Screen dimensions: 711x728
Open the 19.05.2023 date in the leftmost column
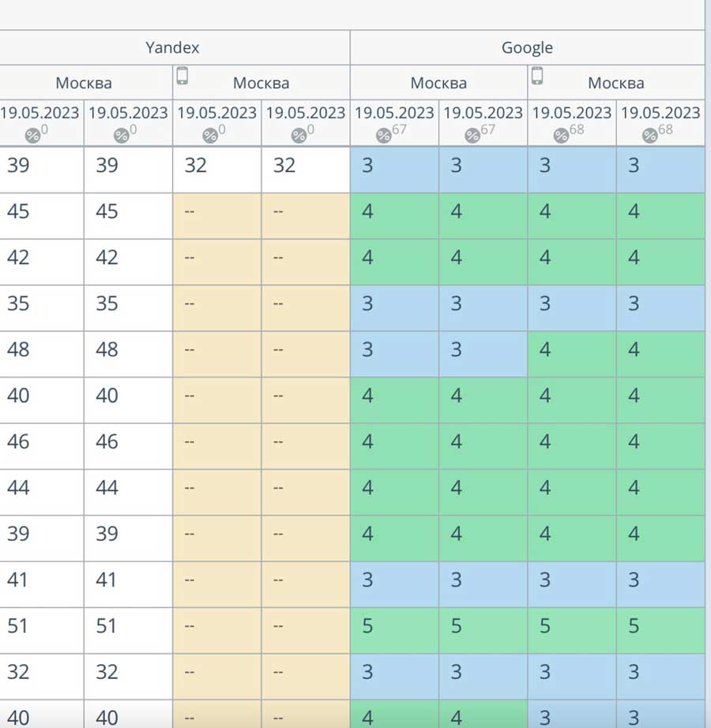[39, 113]
